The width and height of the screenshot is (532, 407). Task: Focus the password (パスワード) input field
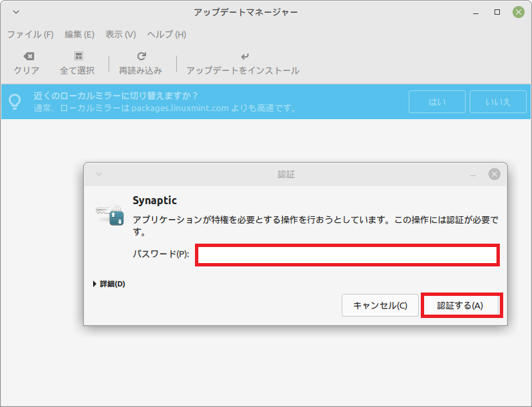[x=347, y=255]
